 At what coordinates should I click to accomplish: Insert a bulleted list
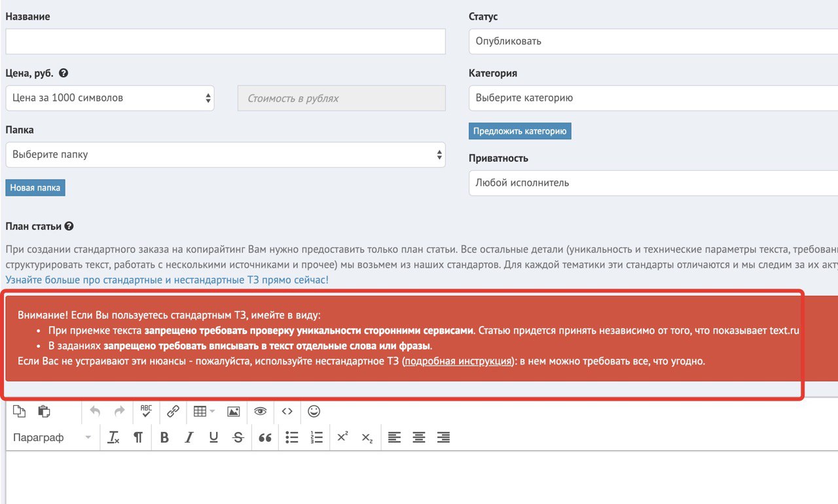tap(292, 437)
